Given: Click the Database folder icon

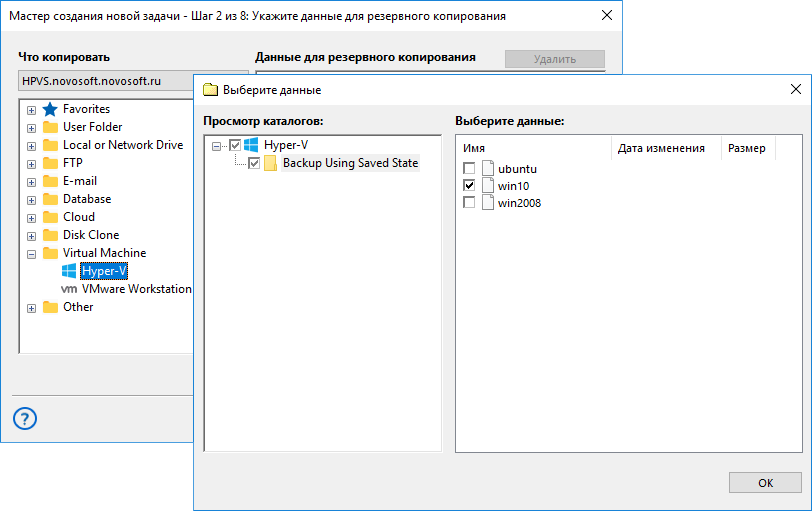Looking at the screenshot, I should click(x=50, y=199).
